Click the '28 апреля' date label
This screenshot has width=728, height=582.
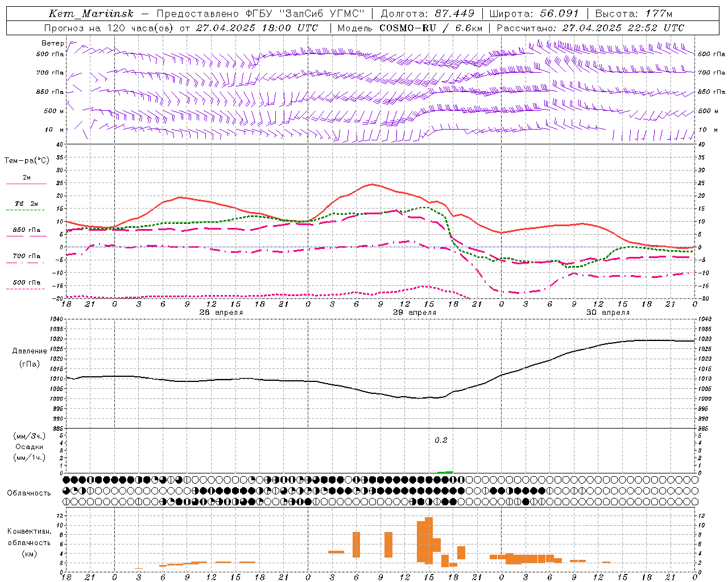pyautogui.click(x=221, y=313)
